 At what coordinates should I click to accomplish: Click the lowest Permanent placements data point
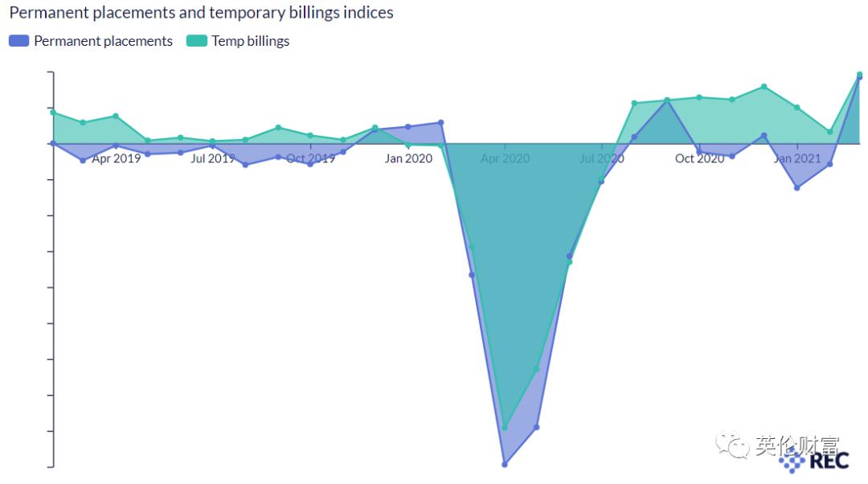pos(505,464)
